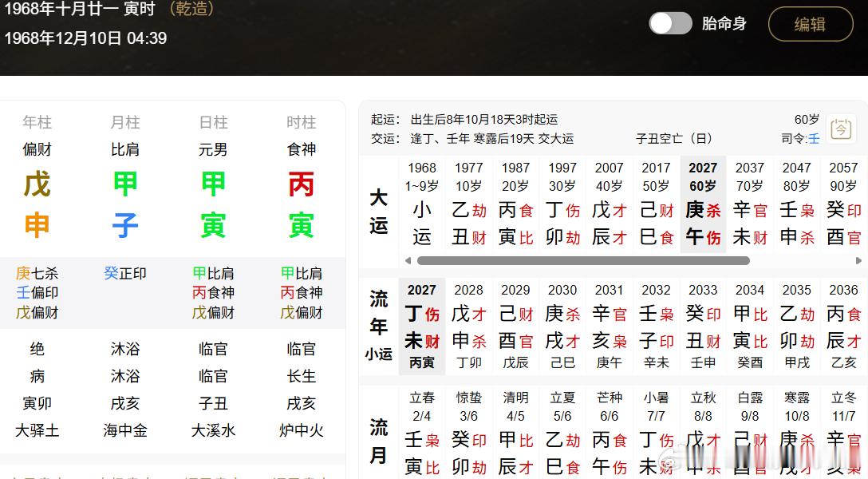Select 流年 2030 庚戌
868x479 pixels.
[562, 327]
